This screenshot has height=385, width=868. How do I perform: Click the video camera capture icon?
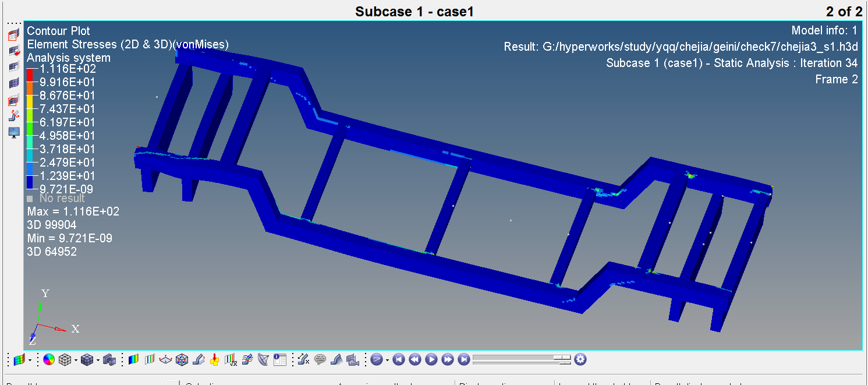pyautogui.click(x=352, y=360)
